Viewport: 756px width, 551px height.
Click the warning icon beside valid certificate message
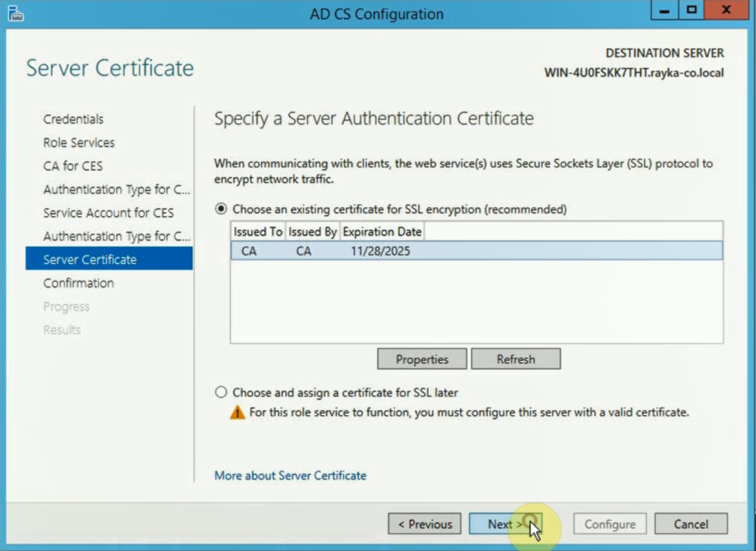coord(237,412)
